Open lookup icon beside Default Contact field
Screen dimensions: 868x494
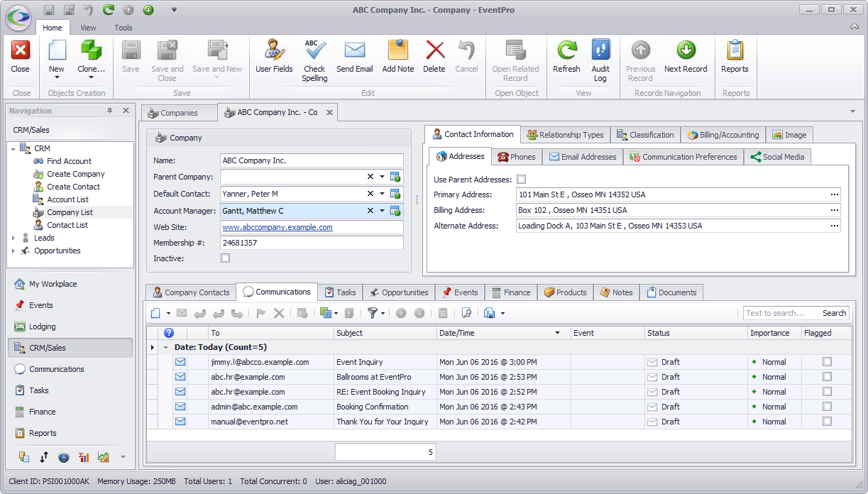tap(395, 194)
